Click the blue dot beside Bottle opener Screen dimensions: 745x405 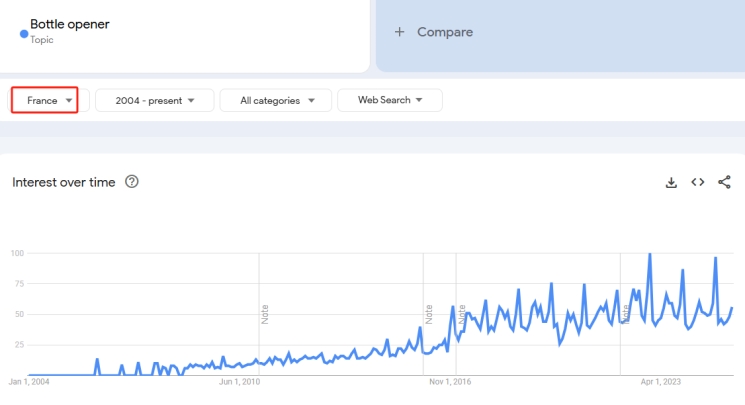pyautogui.click(x=24, y=33)
